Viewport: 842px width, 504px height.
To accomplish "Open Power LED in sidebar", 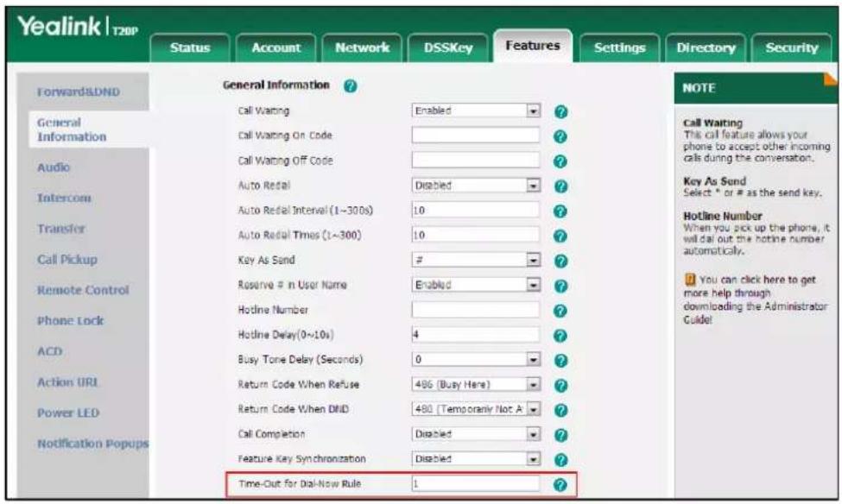I will pyautogui.click(x=67, y=413).
